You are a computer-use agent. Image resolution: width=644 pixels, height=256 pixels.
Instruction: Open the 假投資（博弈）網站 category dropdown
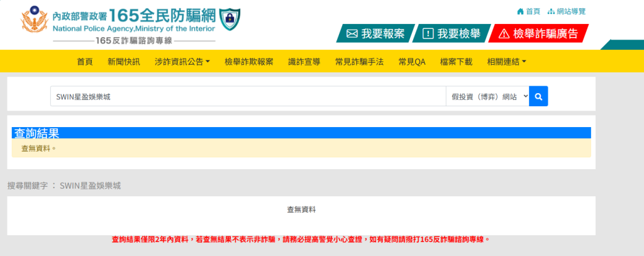[x=487, y=96]
